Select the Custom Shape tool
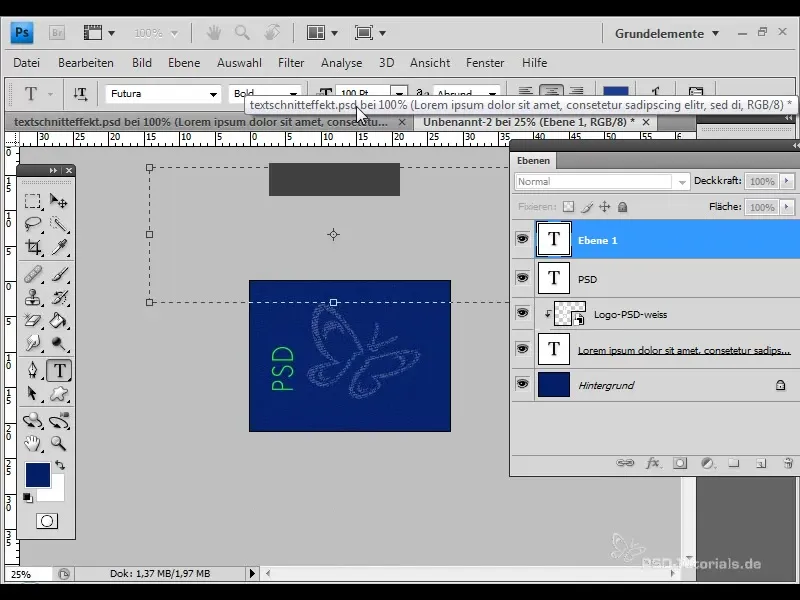800x600 pixels. 59,393
